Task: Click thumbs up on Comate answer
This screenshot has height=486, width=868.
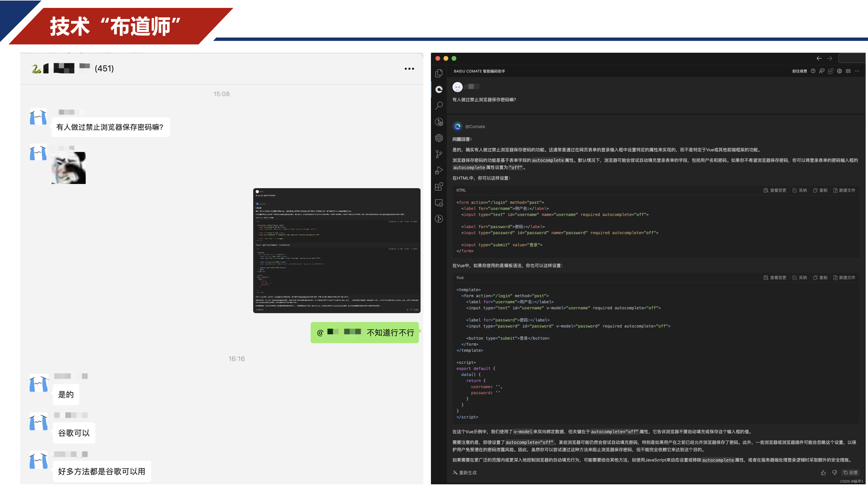Action: coord(823,472)
